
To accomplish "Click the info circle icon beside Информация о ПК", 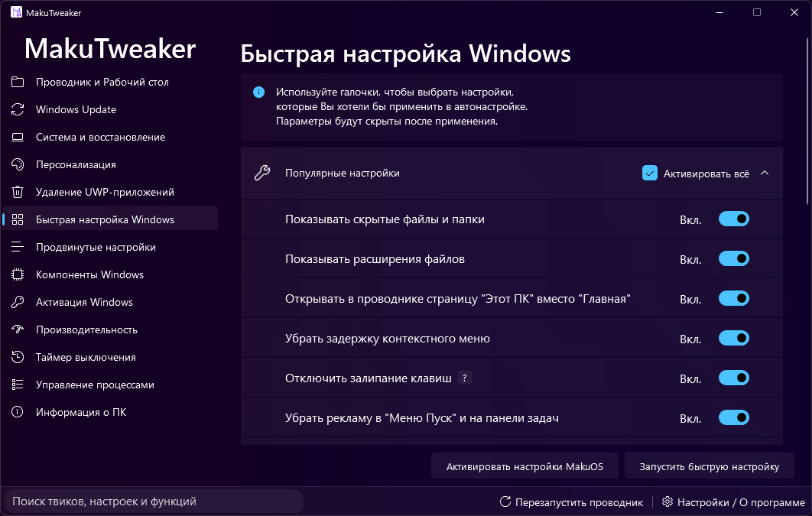I will (18, 412).
